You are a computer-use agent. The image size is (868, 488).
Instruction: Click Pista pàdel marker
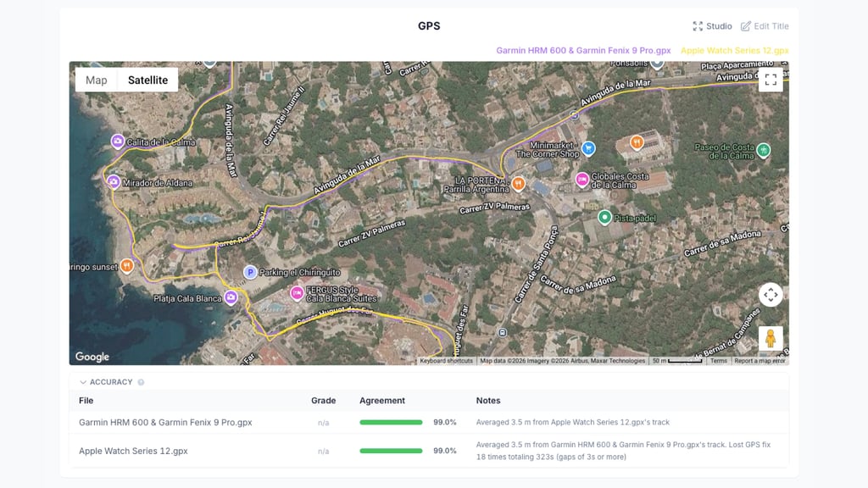point(604,218)
